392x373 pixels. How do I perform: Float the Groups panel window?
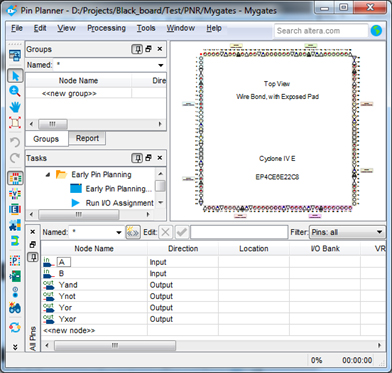149,49
